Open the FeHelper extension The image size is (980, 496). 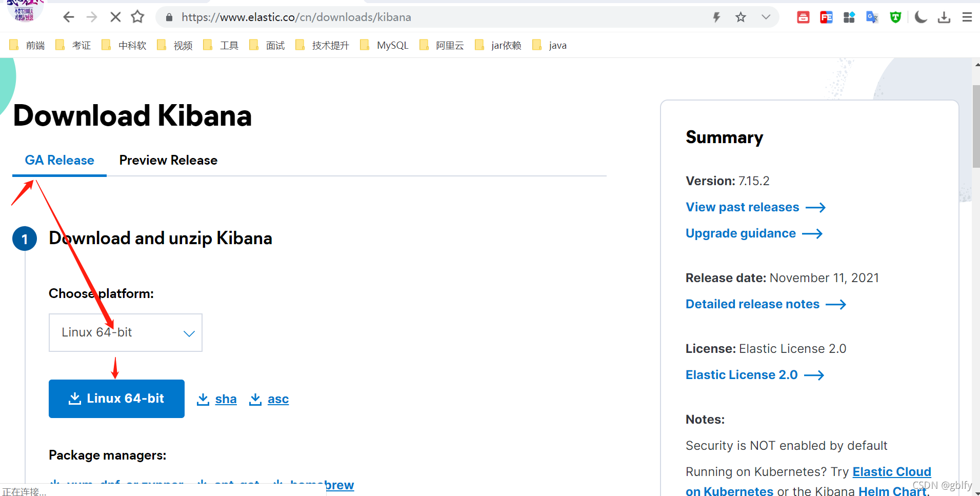coord(826,17)
